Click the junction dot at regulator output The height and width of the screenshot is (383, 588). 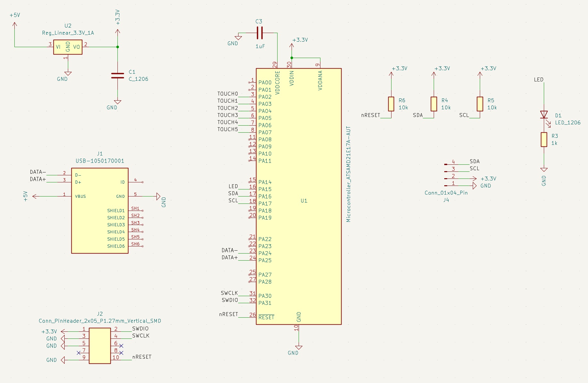tap(117, 47)
